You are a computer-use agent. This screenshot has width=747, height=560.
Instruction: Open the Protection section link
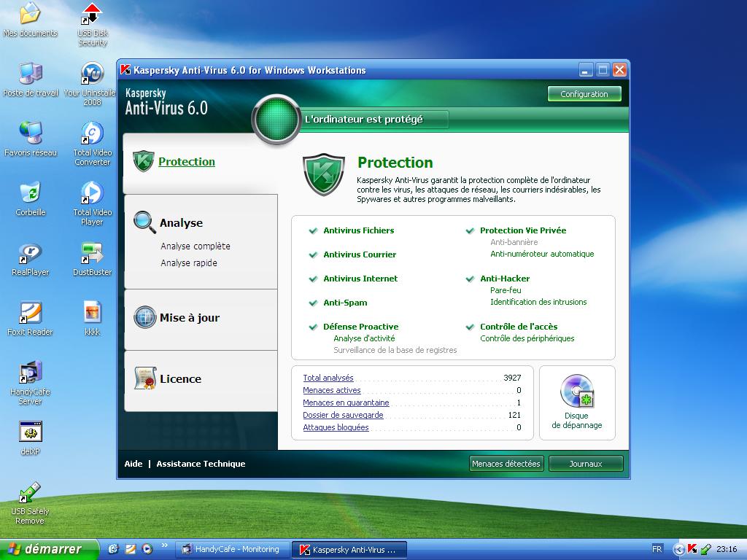[186, 161]
